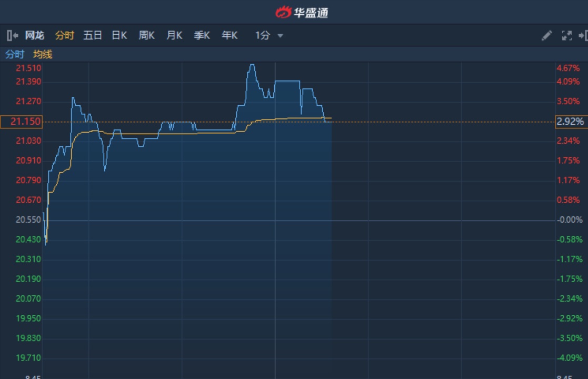Open the 周K chart tab

(147, 36)
